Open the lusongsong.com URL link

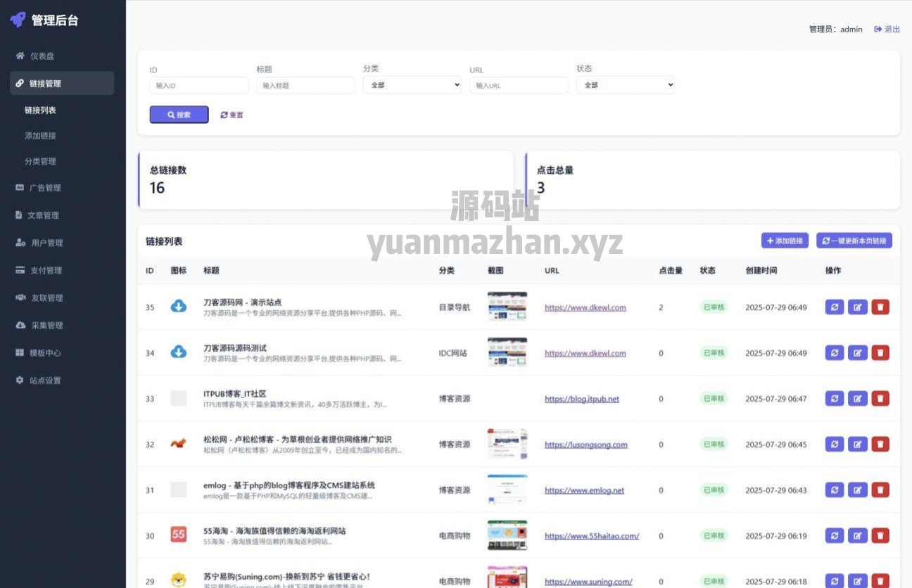tap(585, 445)
